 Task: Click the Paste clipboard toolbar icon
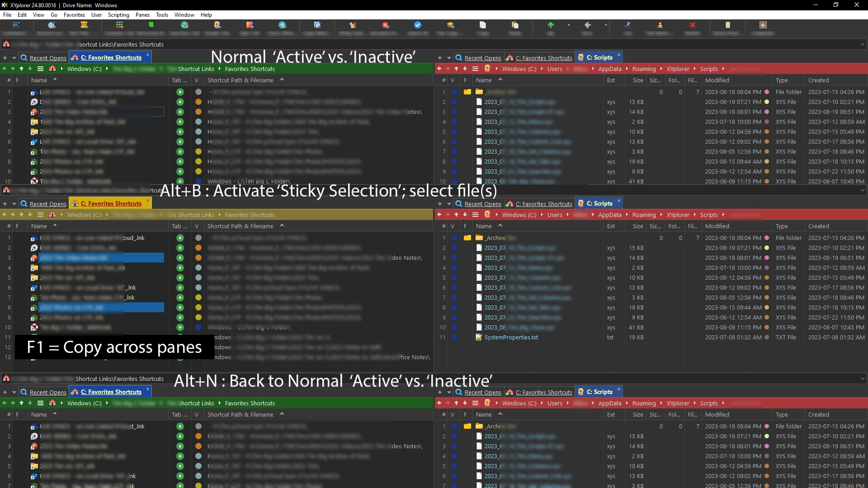coord(515,25)
